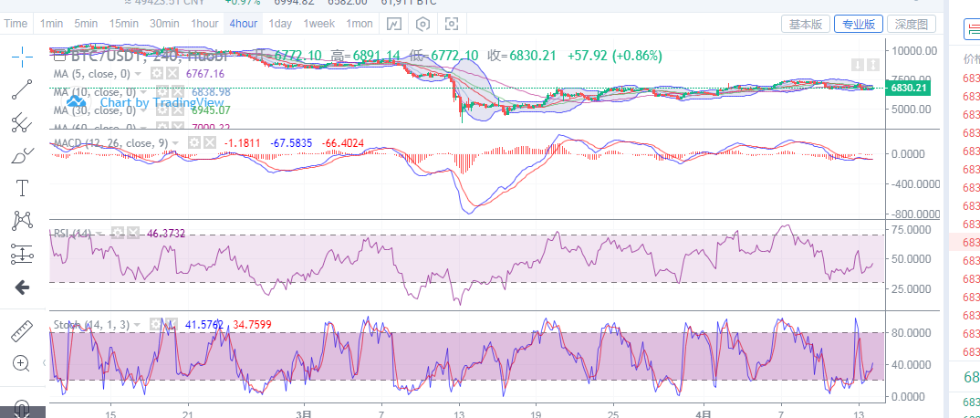Select the 15min interval
Viewport: 980px width, 418px height.
pos(124,24)
